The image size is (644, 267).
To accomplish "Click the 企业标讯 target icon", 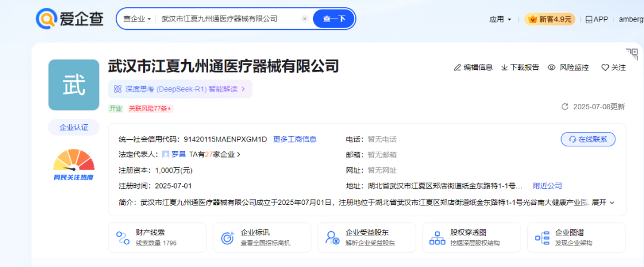I will (x=227, y=237).
